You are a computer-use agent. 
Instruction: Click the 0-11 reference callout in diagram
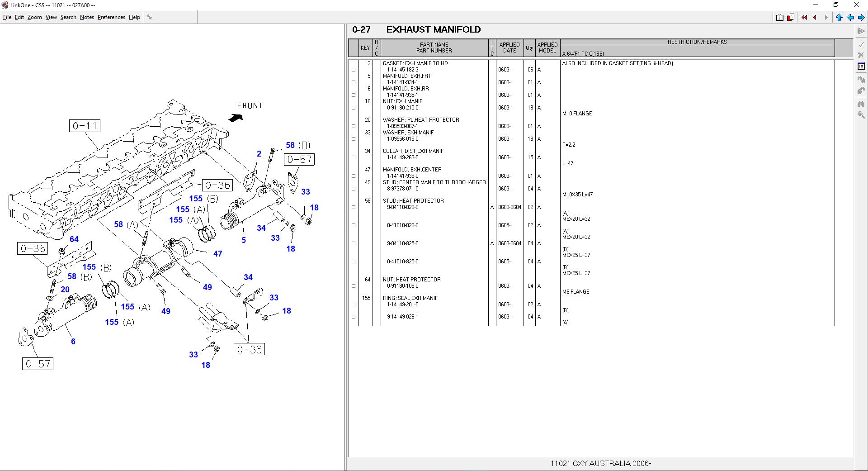(84, 125)
